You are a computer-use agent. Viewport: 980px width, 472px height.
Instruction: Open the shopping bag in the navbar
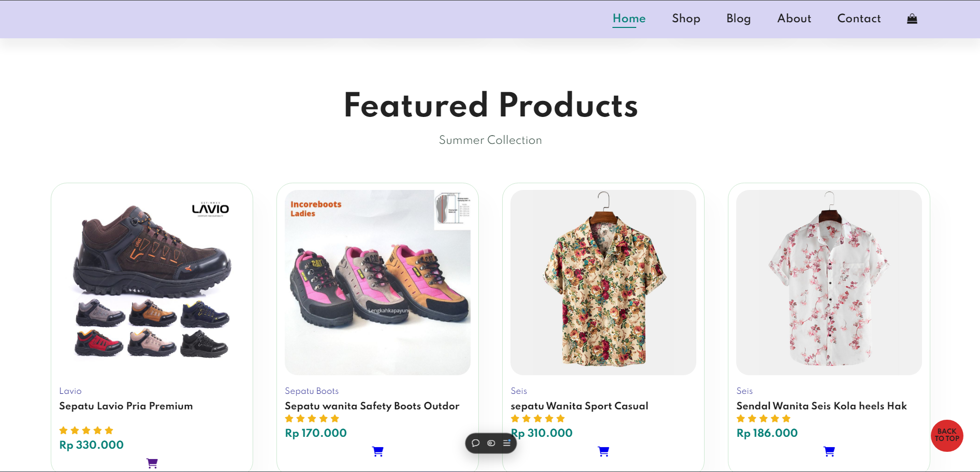pyautogui.click(x=912, y=19)
